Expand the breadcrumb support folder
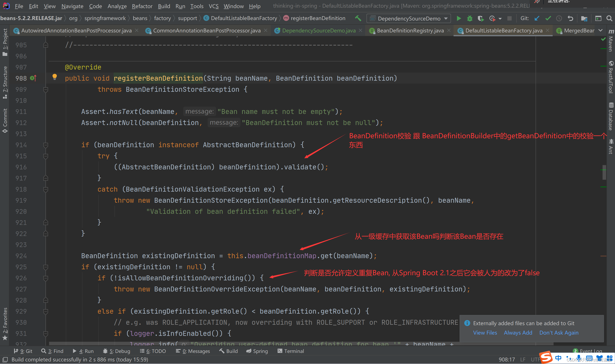Screen dimensions: 615x364 187,19
